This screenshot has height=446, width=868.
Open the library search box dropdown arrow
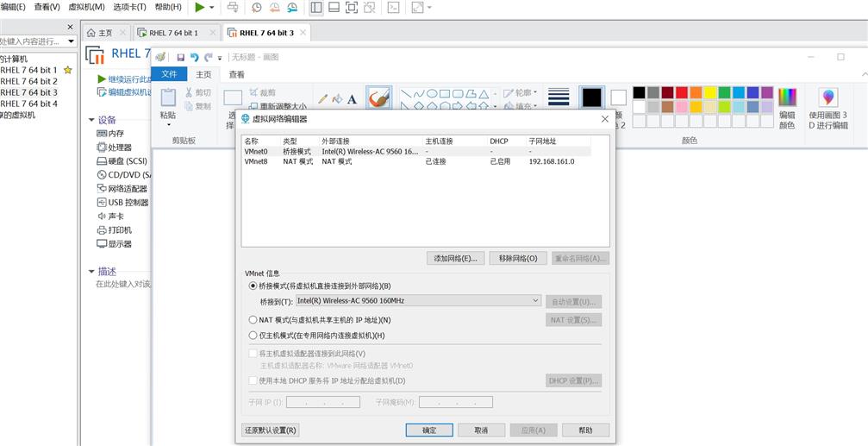[x=71, y=41]
